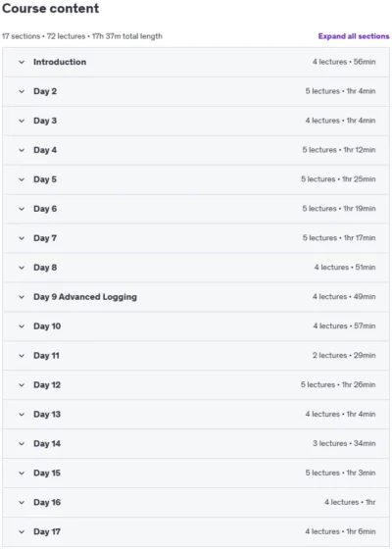Expand the Day 12 chevron arrow
Viewport: 392px width, 549px height.
pyautogui.click(x=22, y=385)
